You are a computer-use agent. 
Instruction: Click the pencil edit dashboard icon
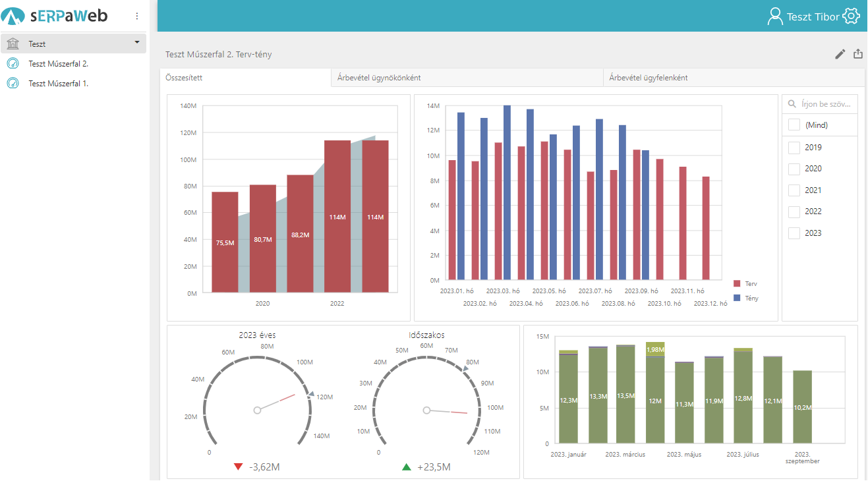[840, 54]
